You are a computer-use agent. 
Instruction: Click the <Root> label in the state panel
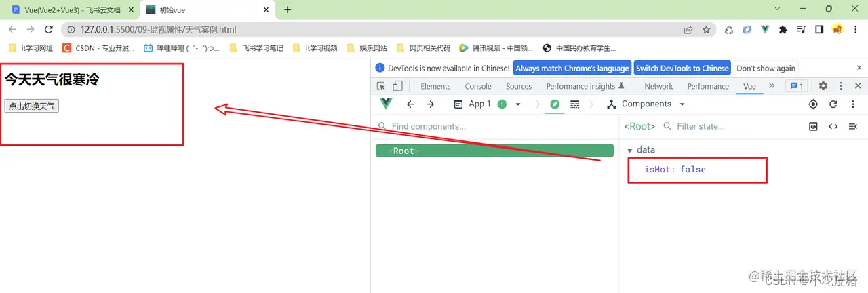tap(640, 126)
